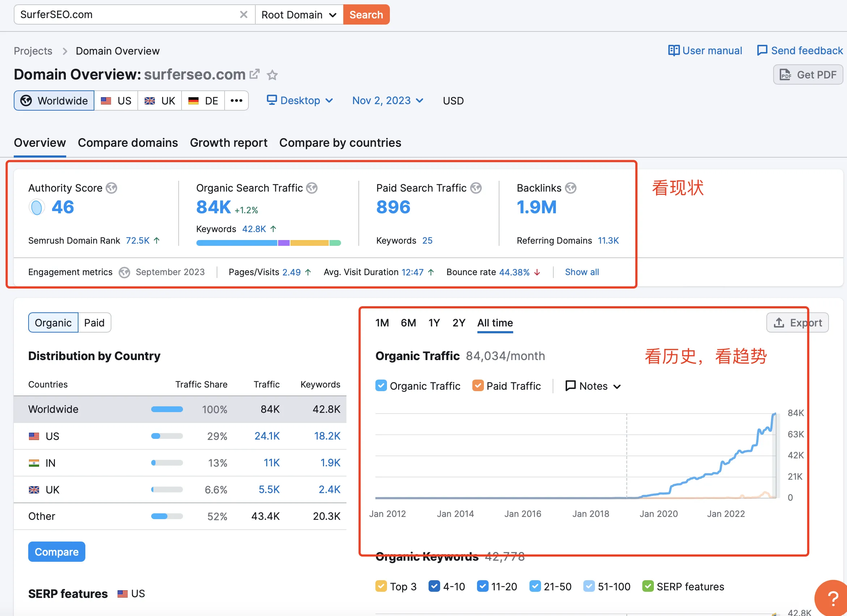Switch to the Compare domains tab
The width and height of the screenshot is (847, 616).
coord(128,142)
